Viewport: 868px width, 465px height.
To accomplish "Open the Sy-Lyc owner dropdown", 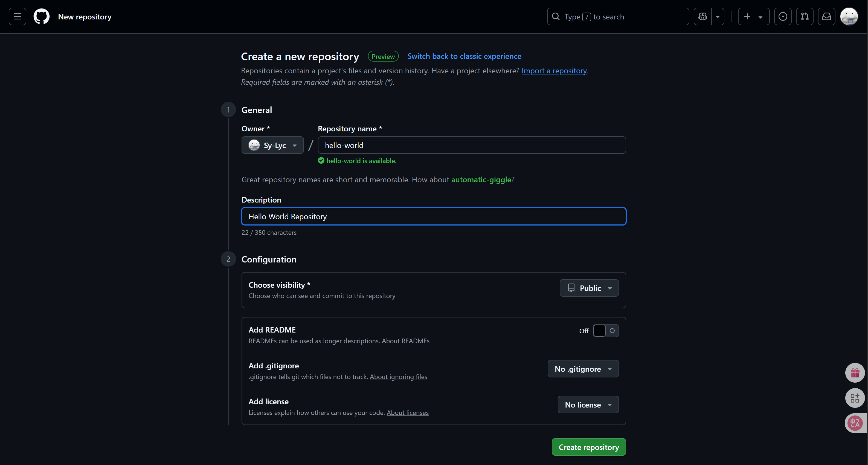I will point(272,145).
